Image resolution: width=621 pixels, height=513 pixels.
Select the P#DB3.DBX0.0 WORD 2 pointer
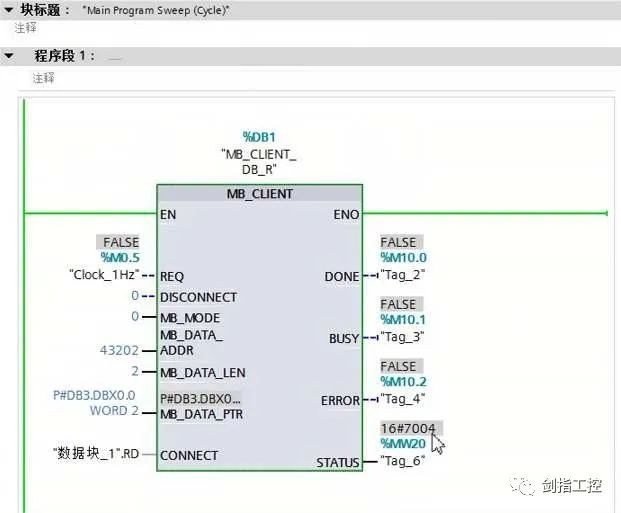pyautogui.click(x=95, y=402)
